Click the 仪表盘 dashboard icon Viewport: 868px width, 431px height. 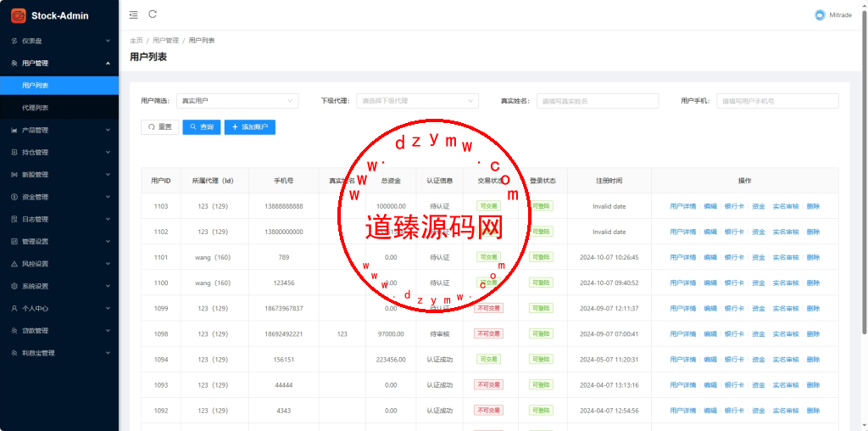(14, 41)
